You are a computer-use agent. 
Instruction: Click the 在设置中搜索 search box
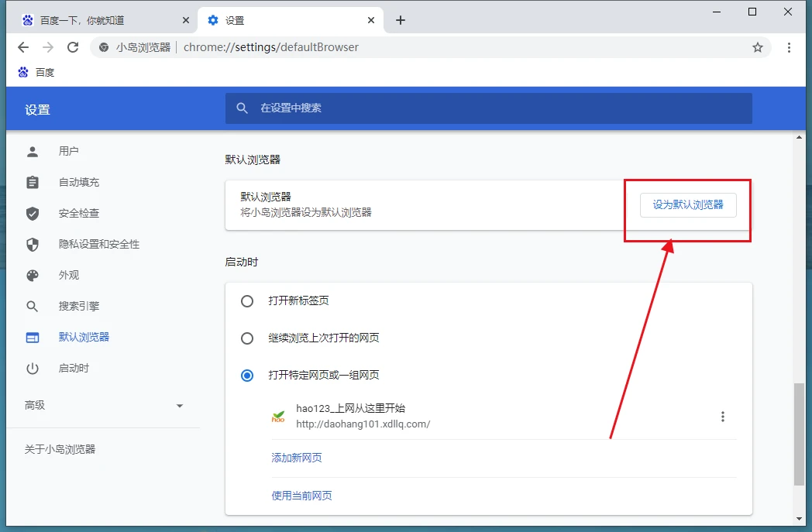pyautogui.click(x=488, y=108)
